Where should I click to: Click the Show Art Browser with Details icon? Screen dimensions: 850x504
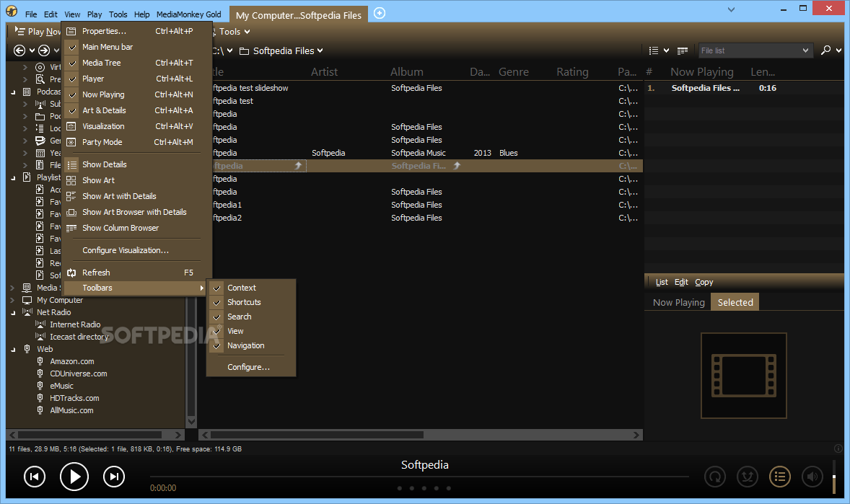point(71,213)
